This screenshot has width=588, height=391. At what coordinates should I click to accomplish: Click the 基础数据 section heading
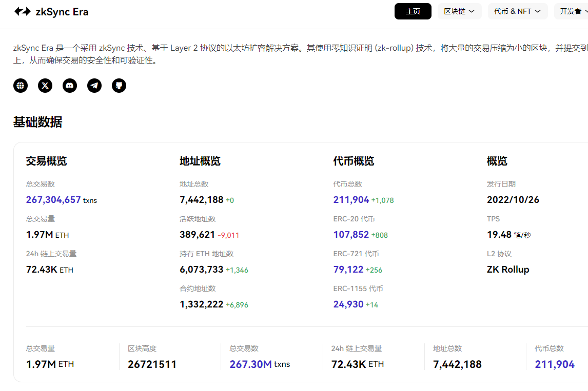[37, 122]
